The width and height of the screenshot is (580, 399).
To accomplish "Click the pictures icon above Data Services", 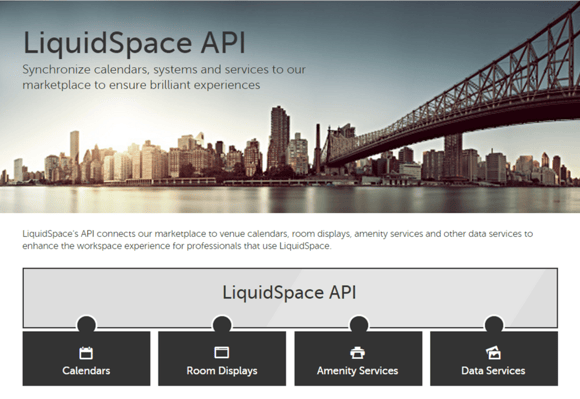I will 493,352.
